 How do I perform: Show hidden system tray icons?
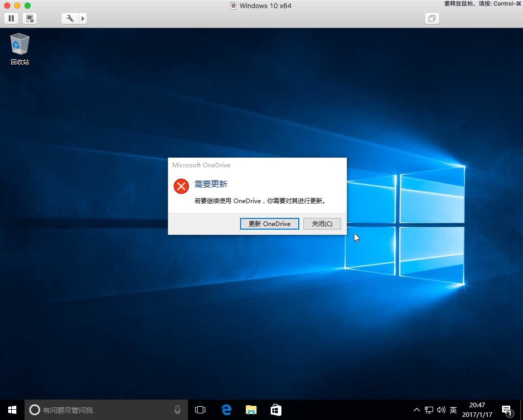pyautogui.click(x=417, y=410)
